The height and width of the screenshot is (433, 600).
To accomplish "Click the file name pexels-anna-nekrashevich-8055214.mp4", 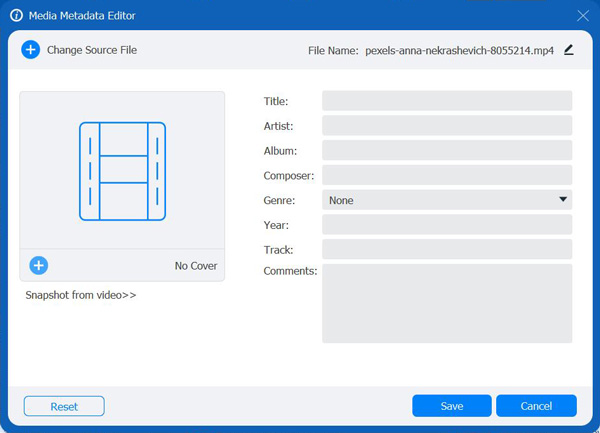I will (x=459, y=50).
